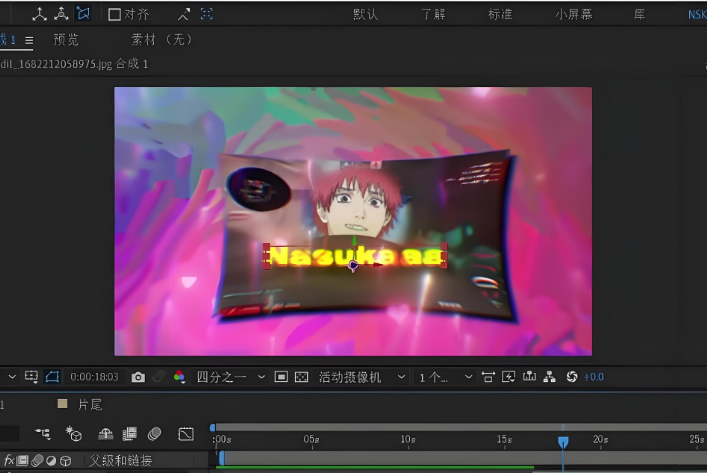
Task: Open the composition panel hamburger menu
Action: pyautogui.click(x=29, y=41)
